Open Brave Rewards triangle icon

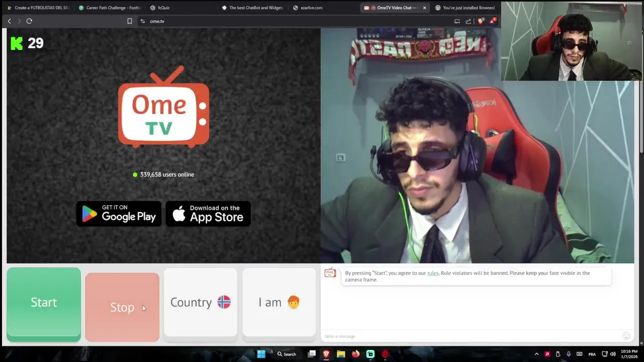click(493, 21)
